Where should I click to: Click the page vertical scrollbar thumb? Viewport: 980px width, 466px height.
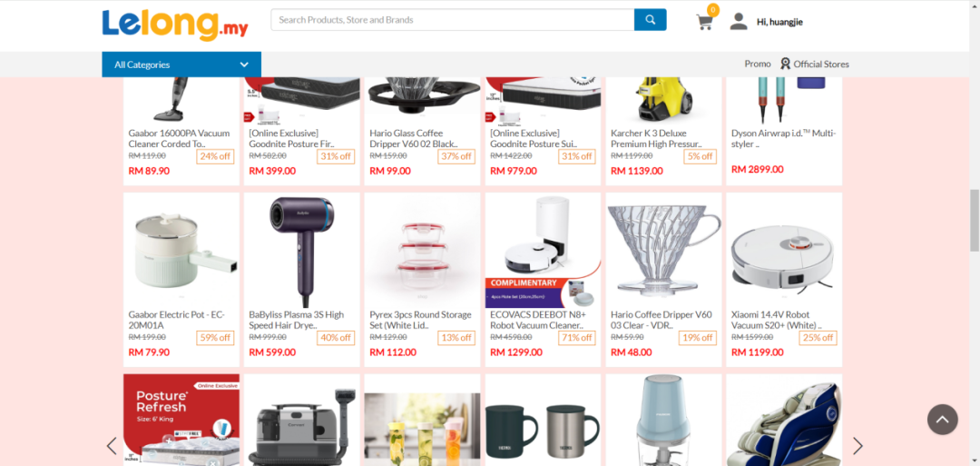pyautogui.click(x=975, y=220)
